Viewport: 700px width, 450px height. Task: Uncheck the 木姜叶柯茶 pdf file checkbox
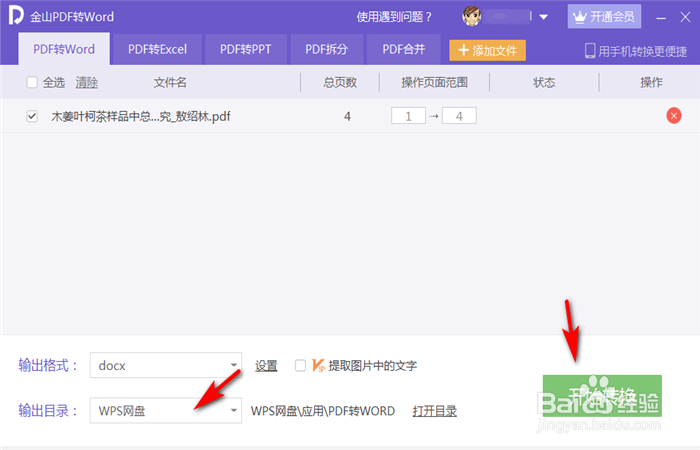pyautogui.click(x=32, y=117)
